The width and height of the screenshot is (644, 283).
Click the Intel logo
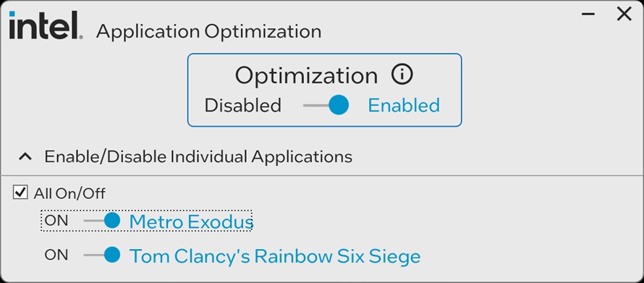(x=46, y=25)
